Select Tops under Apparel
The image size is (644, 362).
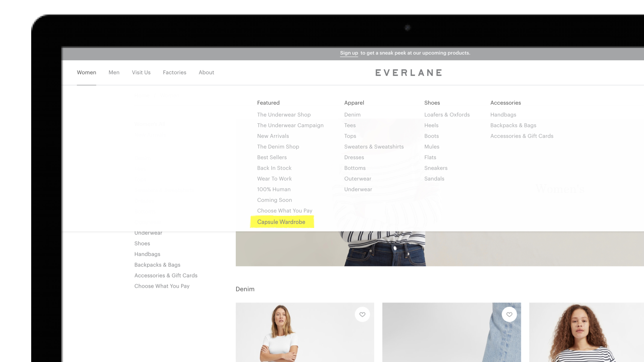350,136
